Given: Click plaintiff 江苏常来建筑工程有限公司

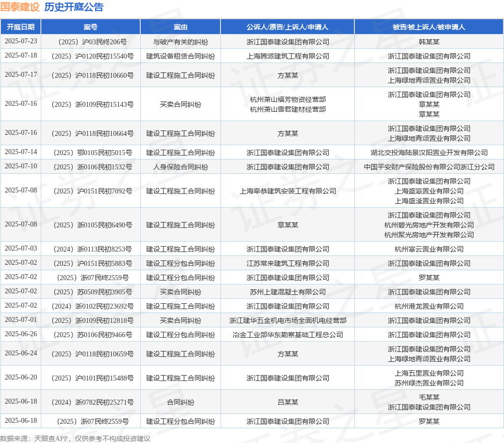Looking at the screenshot, I should [287, 264].
